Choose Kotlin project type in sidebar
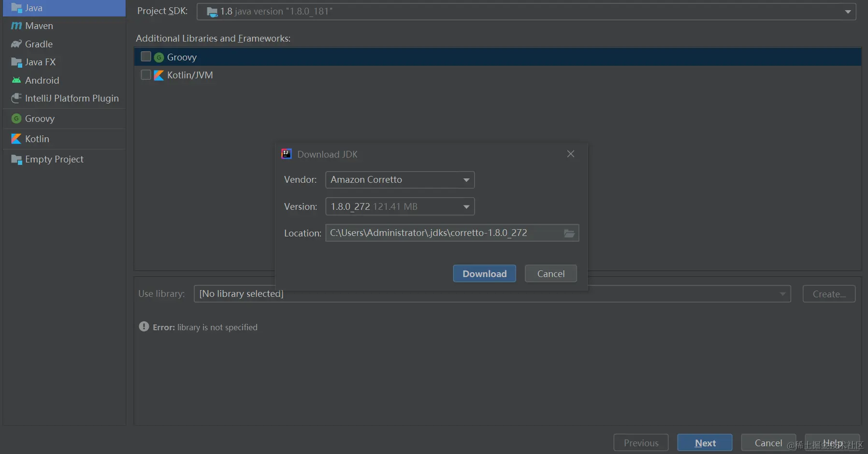This screenshot has width=868, height=454. pyautogui.click(x=64, y=139)
